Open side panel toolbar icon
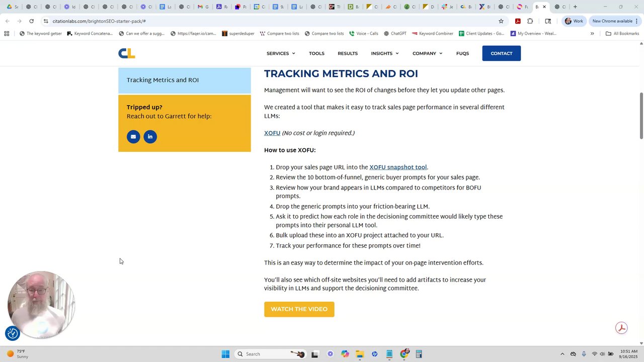Viewport: 644px width, 362px height. 548,21
